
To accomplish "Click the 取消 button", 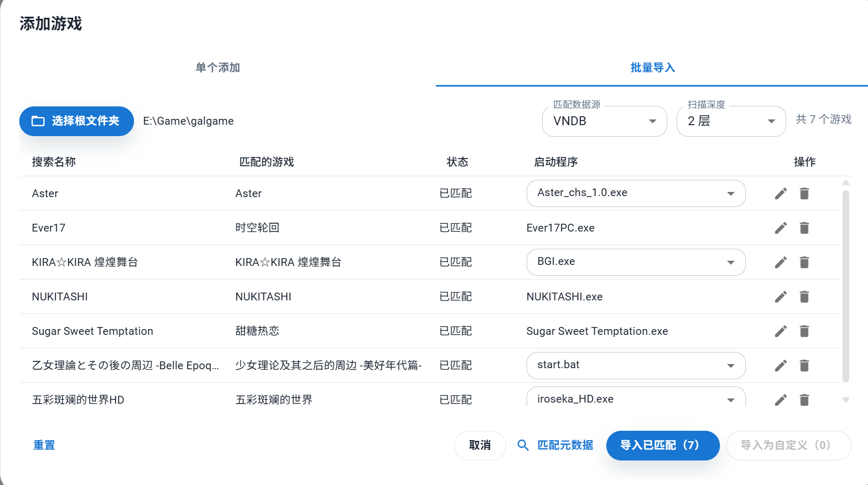I will click(x=480, y=445).
